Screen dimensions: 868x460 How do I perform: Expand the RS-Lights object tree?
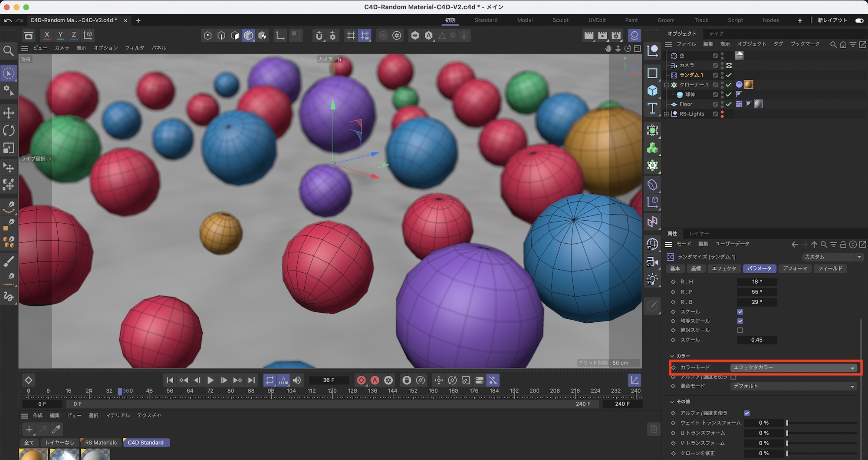(666, 114)
